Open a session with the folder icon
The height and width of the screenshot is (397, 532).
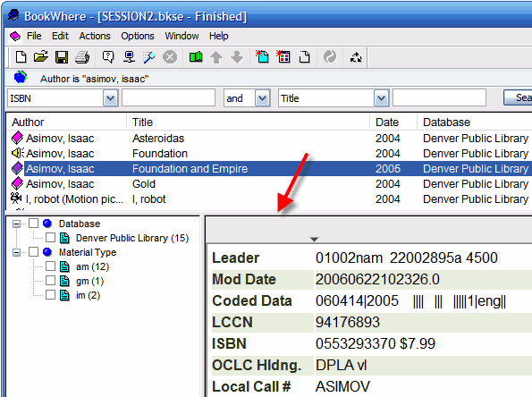click(x=41, y=57)
